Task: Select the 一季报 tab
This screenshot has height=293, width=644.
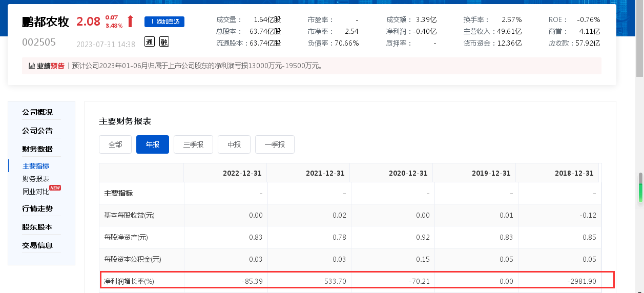Action: pyautogui.click(x=275, y=144)
